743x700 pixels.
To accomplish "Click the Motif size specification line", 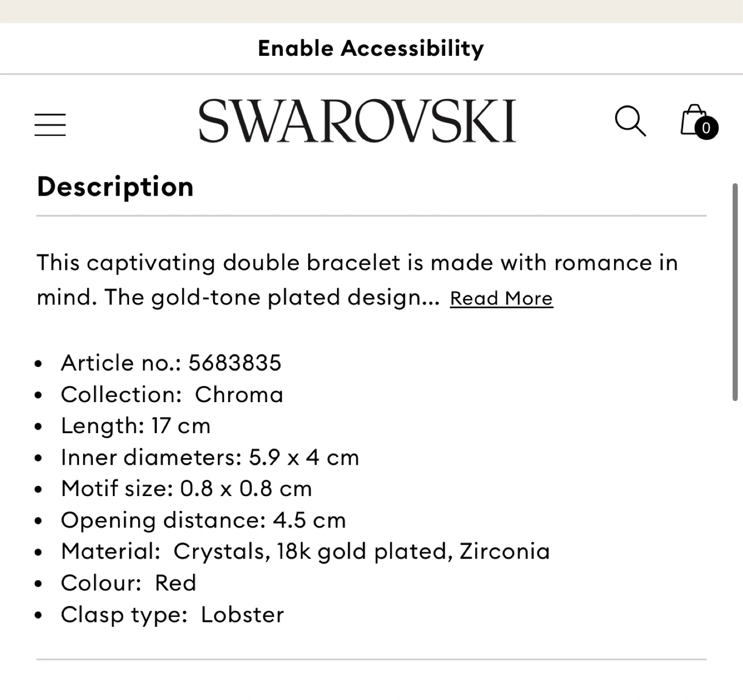I will point(186,489).
